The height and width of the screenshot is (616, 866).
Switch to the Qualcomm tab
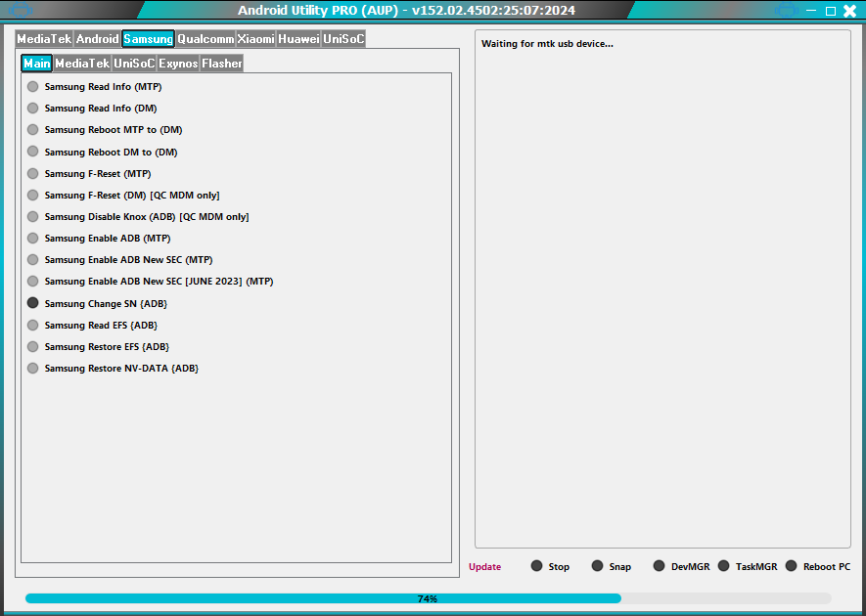tap(205, 38)
